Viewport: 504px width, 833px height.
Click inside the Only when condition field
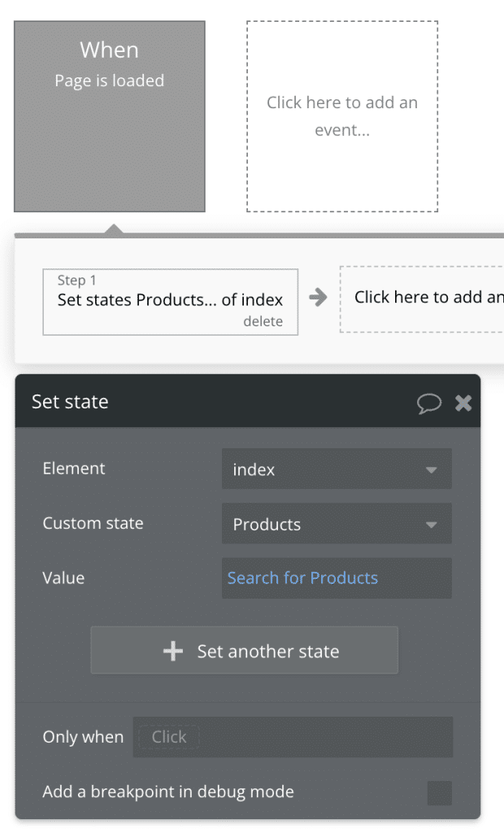[x=293, y=737]
